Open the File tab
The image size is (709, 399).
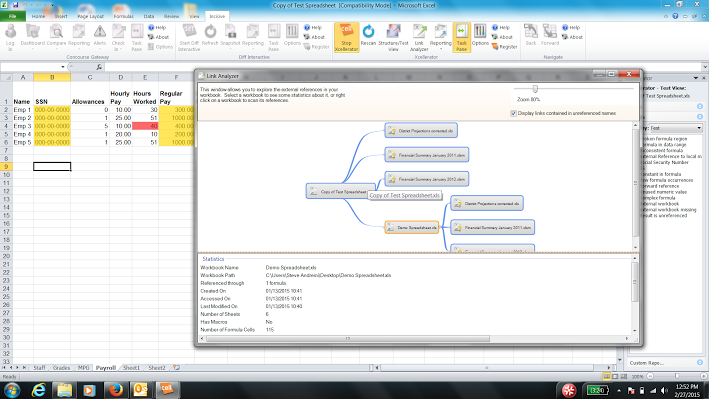tap(13, 16)
